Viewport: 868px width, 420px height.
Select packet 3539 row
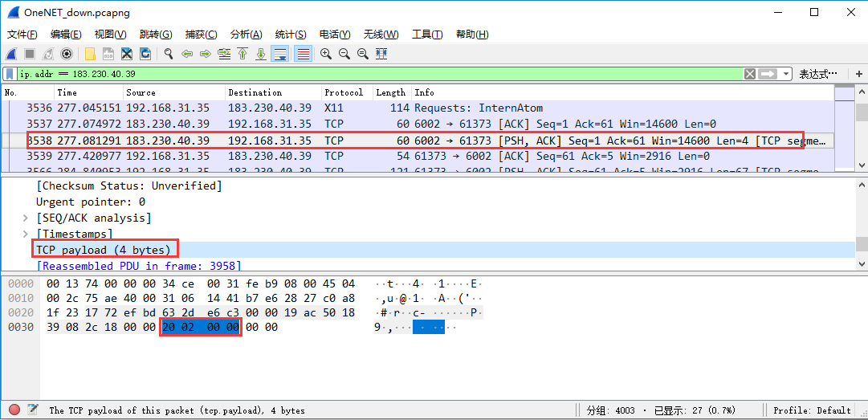click(x=418, y=156)
